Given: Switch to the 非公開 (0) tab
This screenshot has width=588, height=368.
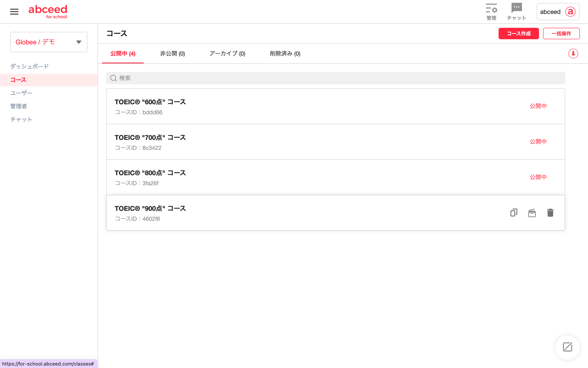Looking at the screenshot, I should pyautogui.click(x=173, y=54).
